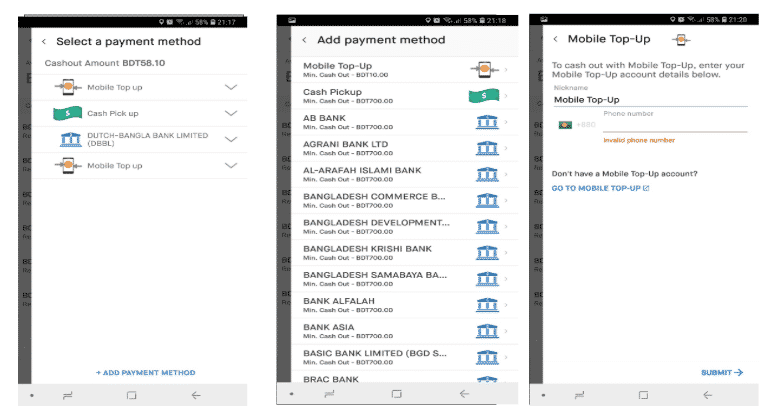Click SUBMIT button
The height and width of the screenshot is (419, 775).
click(722, 373)
